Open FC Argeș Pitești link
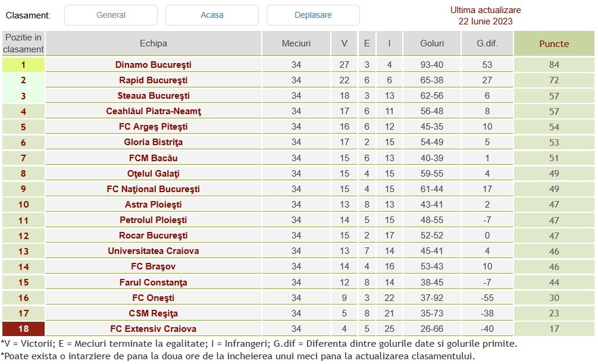 coord(153,127)
